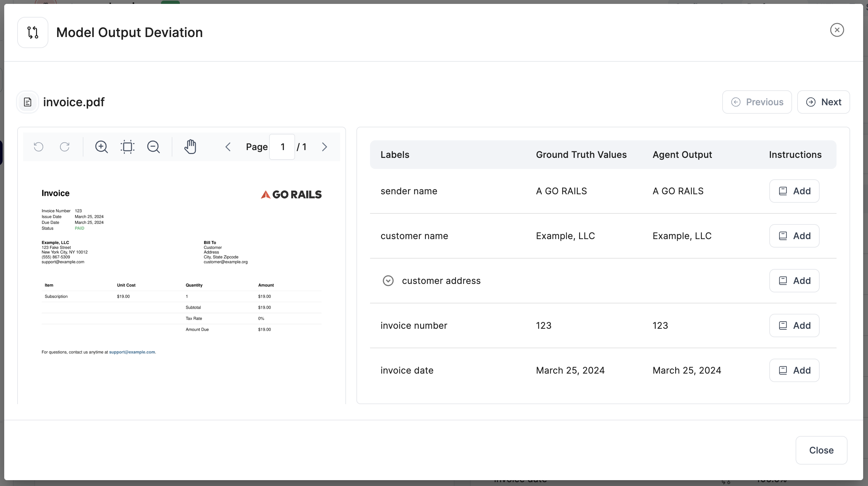Close the dialog with the X icon
This screenshot has height=486, width=868.
837,30
